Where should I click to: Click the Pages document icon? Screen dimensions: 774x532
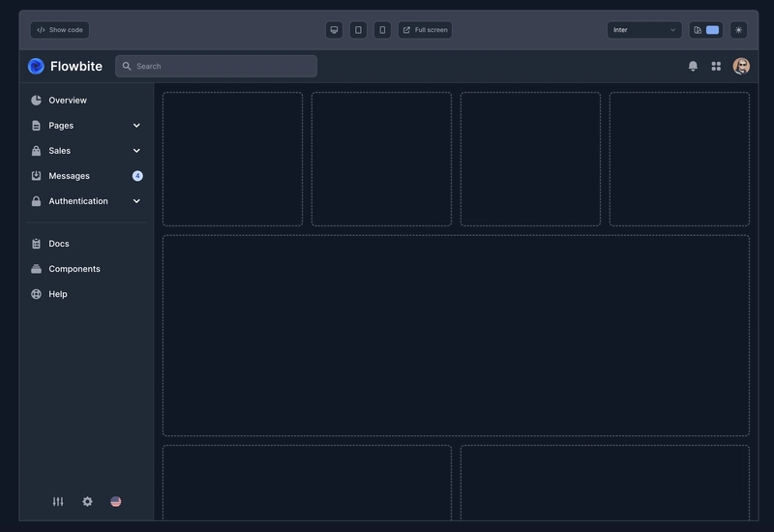click(x=36, y=126)
